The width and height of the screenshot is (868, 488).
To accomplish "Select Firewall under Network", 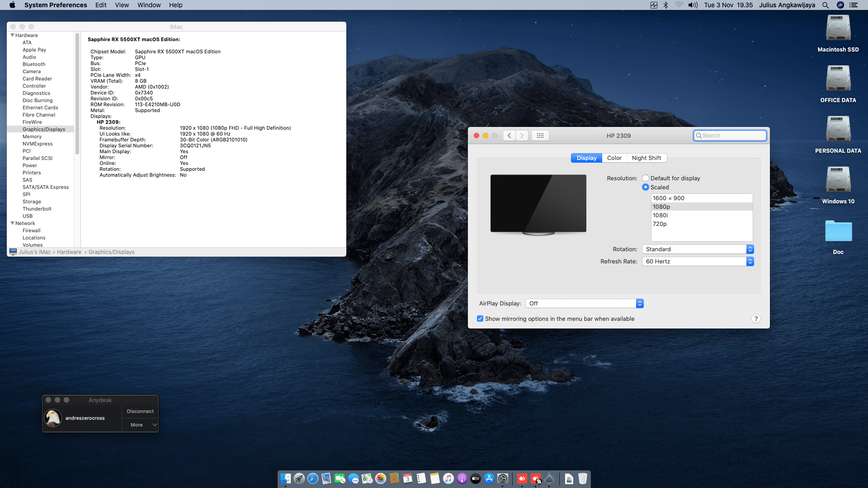I will tap(32, 230).
